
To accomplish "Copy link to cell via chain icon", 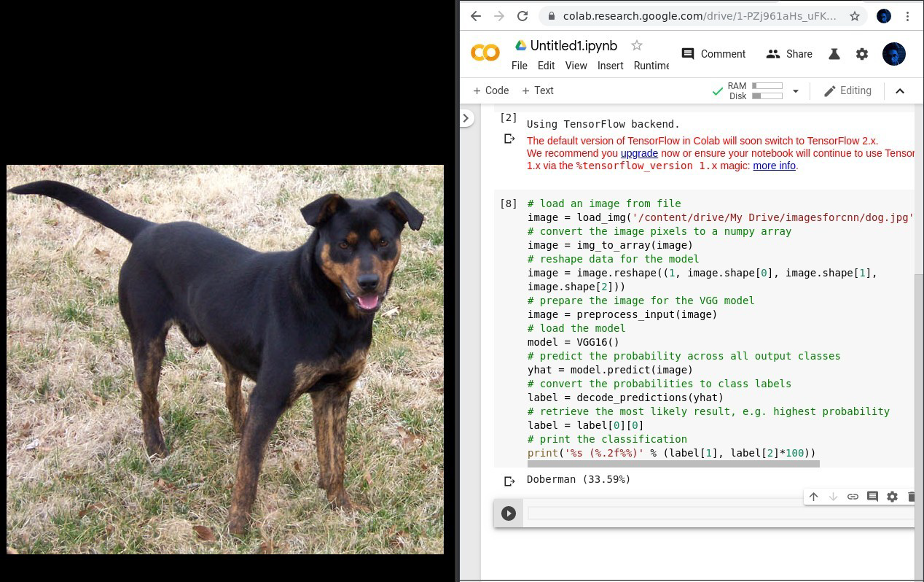I will [853, 497].
